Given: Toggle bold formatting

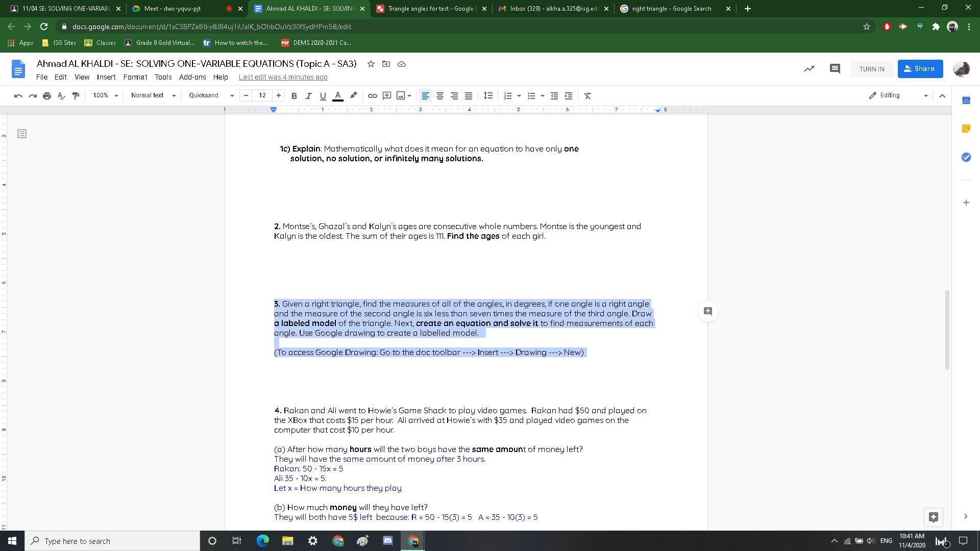Looking at the screenshot, I should coord(294,96).
